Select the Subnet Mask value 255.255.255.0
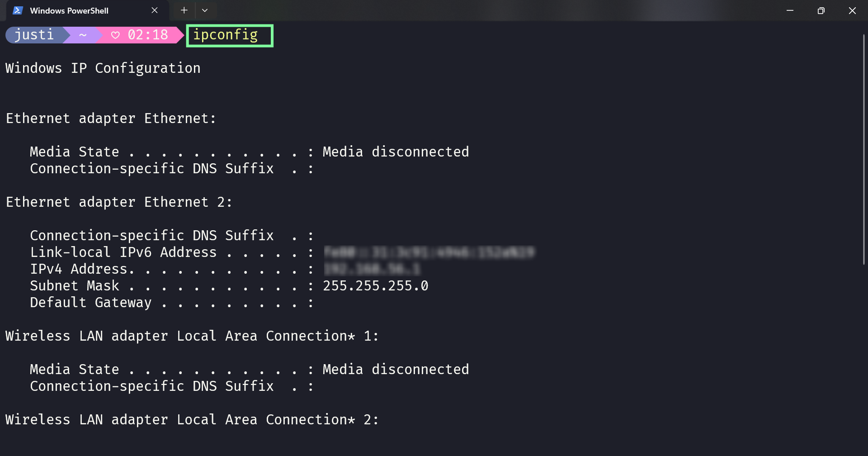Image resolution: width=868 pixels, height=456 pixels. point(375,285)
